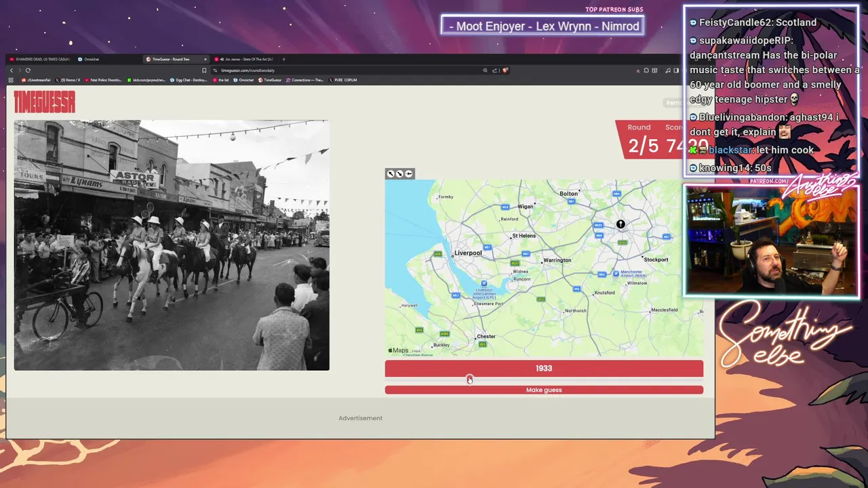868x488 pixels.
Task: Click Knutsford on the map
Action: click(x=604, y=293)
